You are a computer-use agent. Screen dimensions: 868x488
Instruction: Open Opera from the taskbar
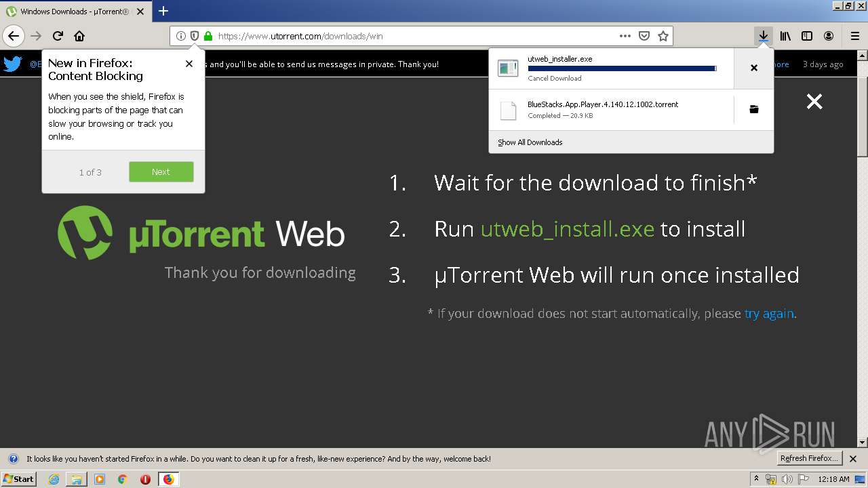pyautogui.click(x=145, y=479)
